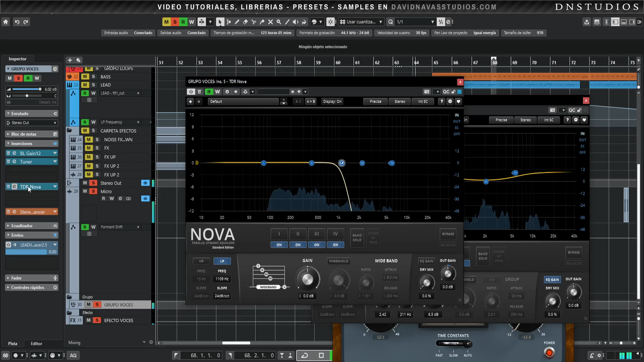Click the TDR Nova help question mark
Viewport: 644px width, 362px height.
point(442,102)
